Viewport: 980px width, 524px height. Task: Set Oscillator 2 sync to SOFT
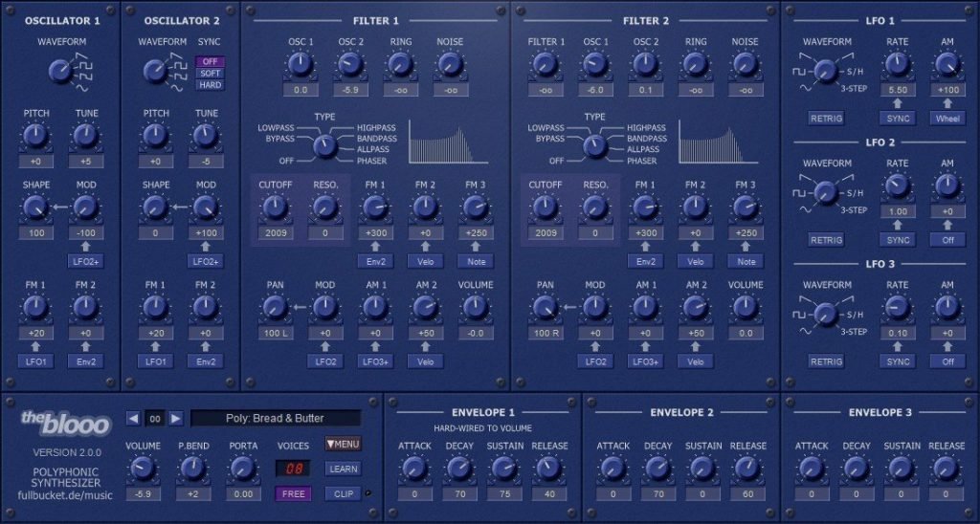[x=210, y=73]
